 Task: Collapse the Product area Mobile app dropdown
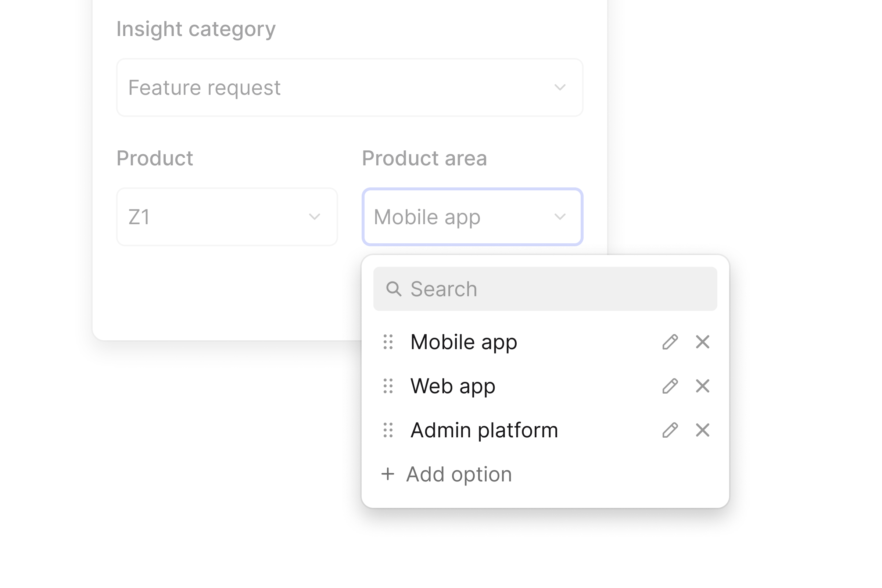pos(472,217)
